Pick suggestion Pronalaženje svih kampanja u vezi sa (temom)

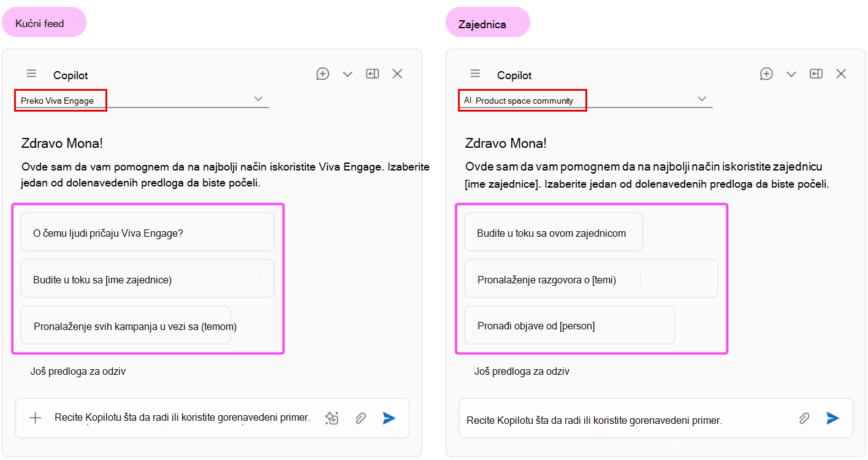(126, 325)
